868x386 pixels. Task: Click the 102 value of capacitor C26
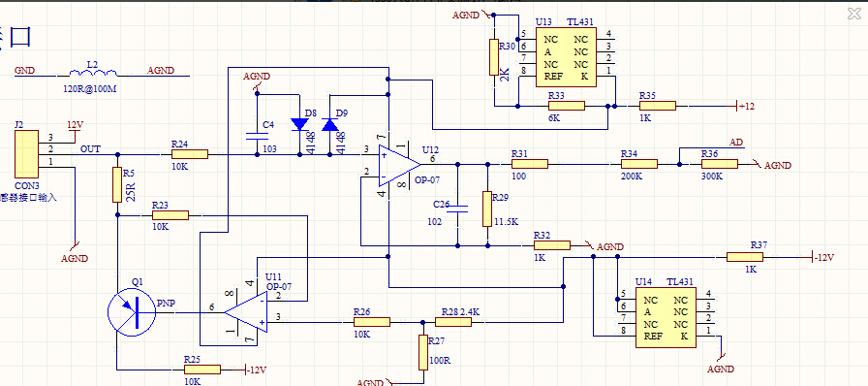(435, 222)
